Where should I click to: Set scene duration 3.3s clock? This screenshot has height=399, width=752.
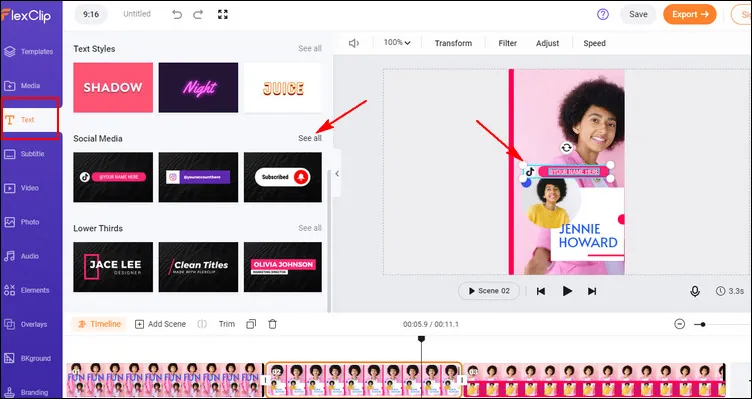pos(730,291)
